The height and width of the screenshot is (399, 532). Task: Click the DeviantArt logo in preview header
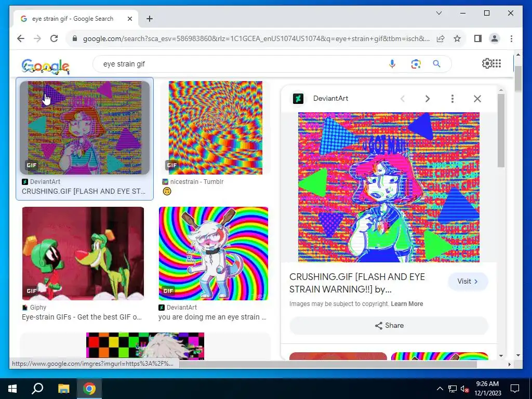[298, 98]
